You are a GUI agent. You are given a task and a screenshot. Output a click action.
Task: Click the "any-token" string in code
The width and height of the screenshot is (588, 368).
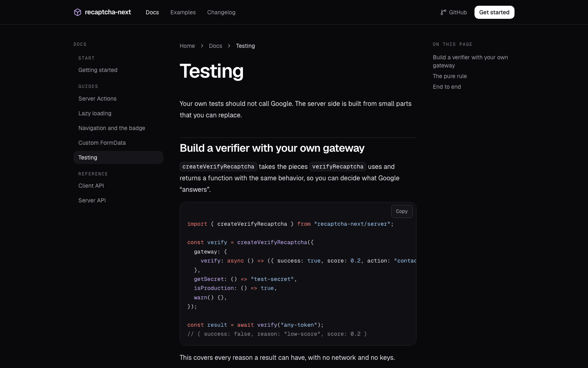(x=299, y=325)
